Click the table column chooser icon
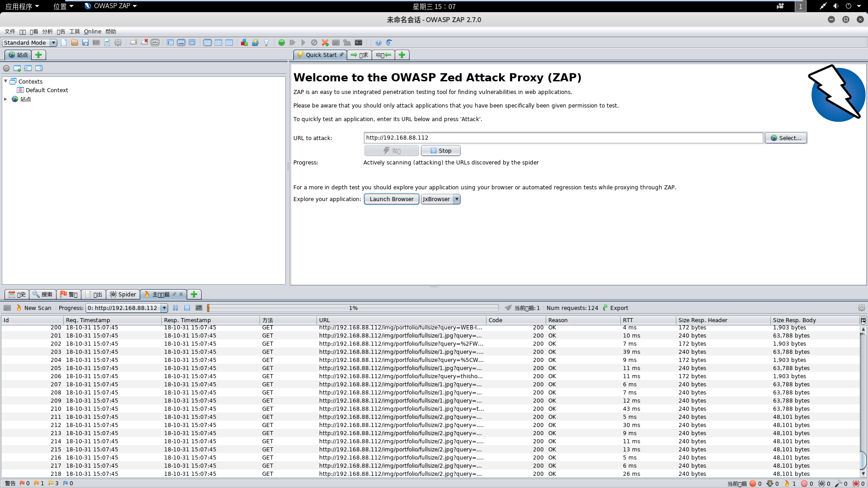This screenshot has height=488, width=868. 863,320
